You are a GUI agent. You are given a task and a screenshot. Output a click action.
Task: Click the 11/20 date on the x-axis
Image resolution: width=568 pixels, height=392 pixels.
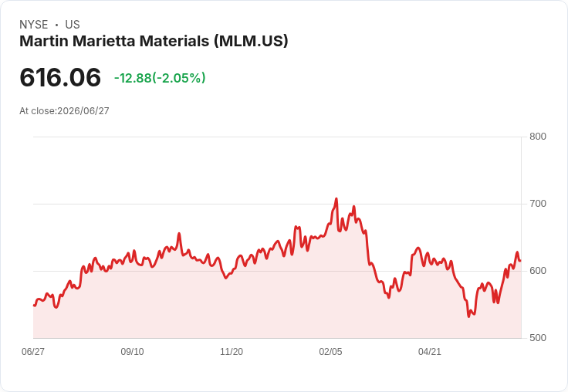(x=232, y=352)
